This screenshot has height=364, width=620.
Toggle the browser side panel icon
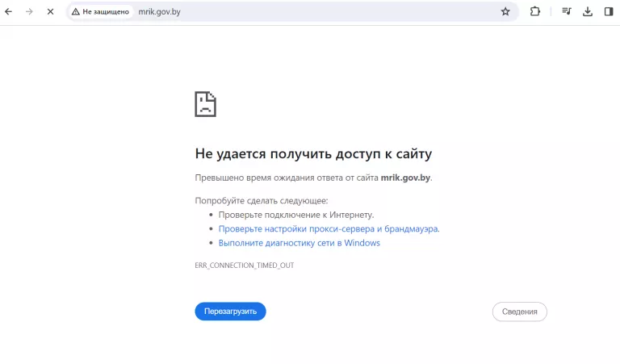608,12
